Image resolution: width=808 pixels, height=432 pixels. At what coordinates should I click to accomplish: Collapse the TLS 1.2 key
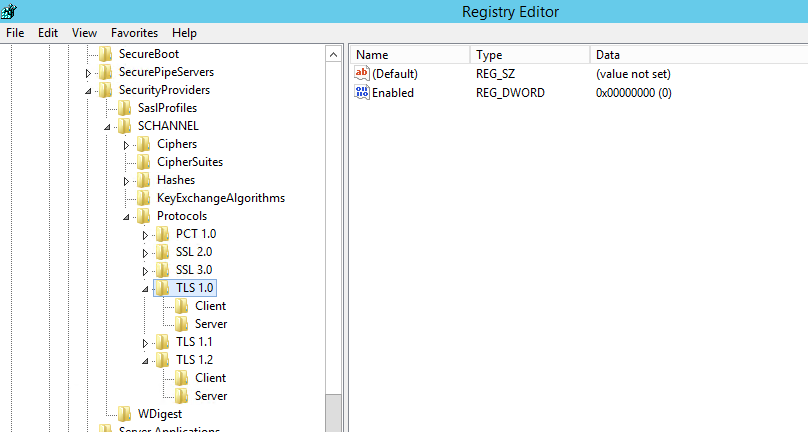(145, 362)
